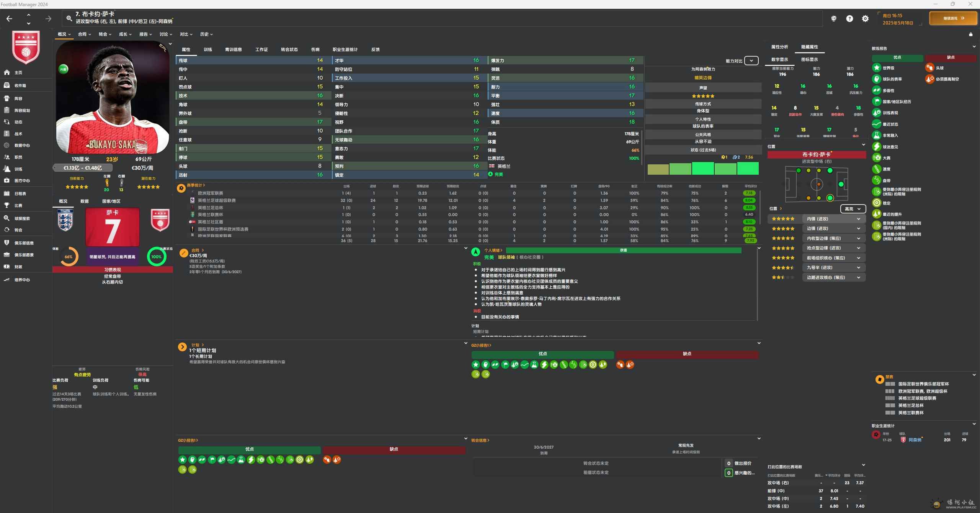Click the red number 7 shirt card
Screen dimensions: 980x513
[x=112, y=227]
